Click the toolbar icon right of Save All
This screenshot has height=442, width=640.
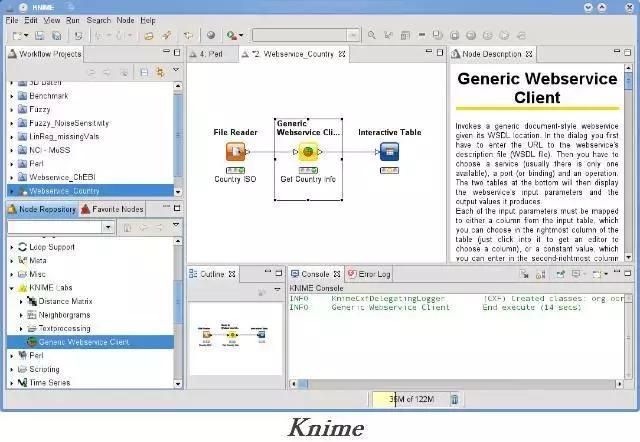[78, 36]
